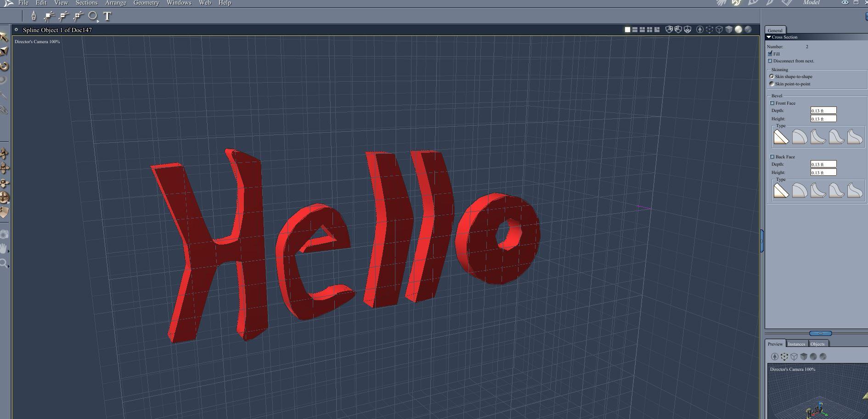Select the working box plane tool
Screen dimensions: 868x419
click(4, 212)
